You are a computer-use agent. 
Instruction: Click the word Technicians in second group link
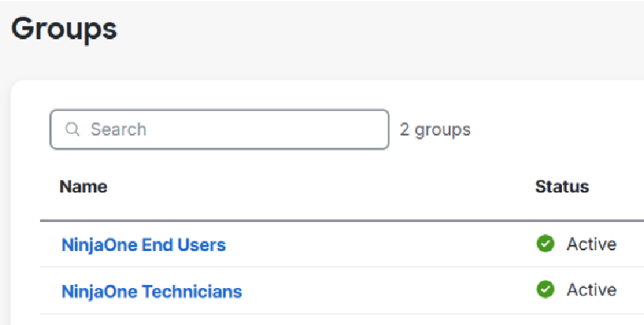(191, 291)
